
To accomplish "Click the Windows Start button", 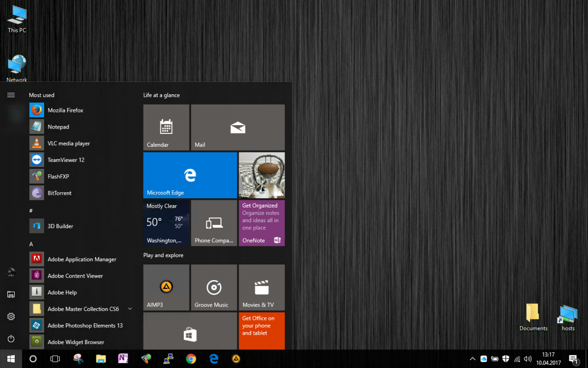I will (11, 359).
